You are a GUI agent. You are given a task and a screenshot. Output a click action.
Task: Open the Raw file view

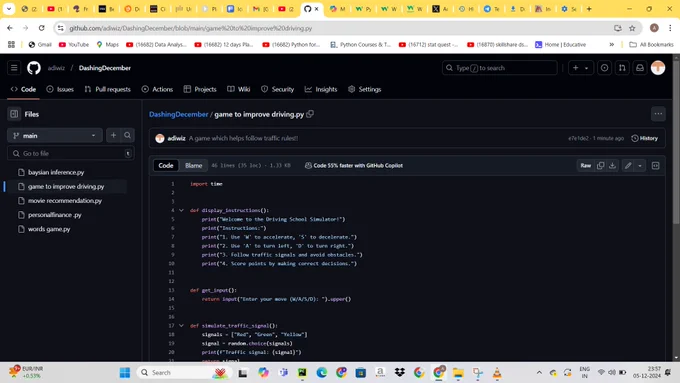[585, 165]
